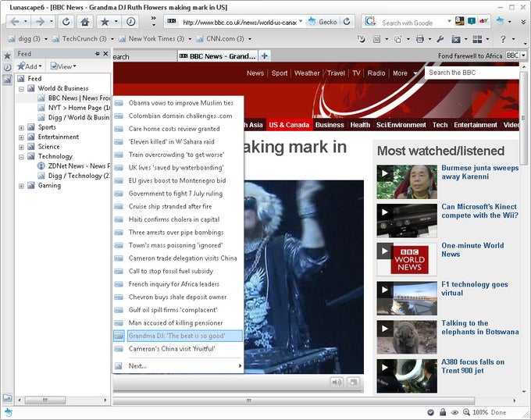
Task: Toggle the pin on the Feed panel
Action: [98, 54]
